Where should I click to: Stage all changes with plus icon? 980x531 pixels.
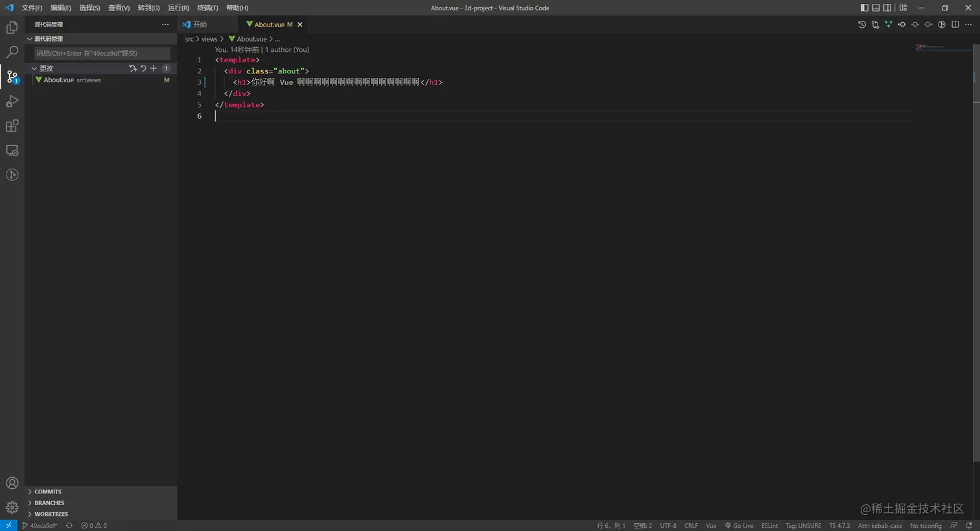[x=154, y=68]
